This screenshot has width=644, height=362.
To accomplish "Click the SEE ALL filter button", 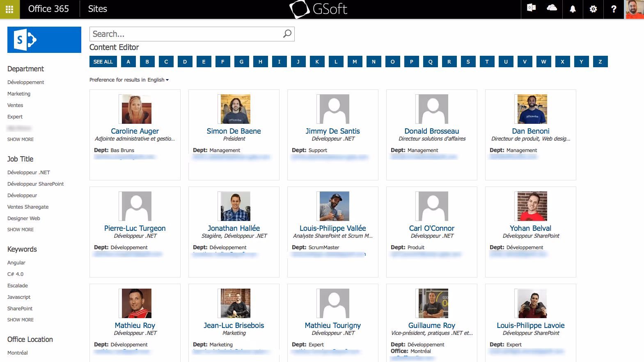I will [x=103, y=61].
